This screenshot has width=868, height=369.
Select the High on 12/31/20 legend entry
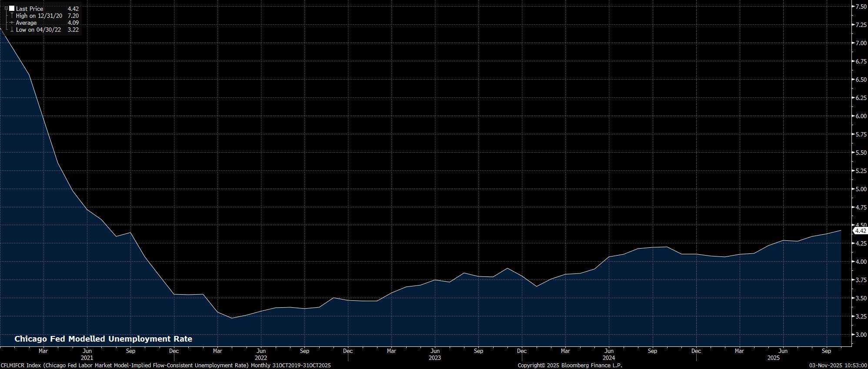click(39, 16)
